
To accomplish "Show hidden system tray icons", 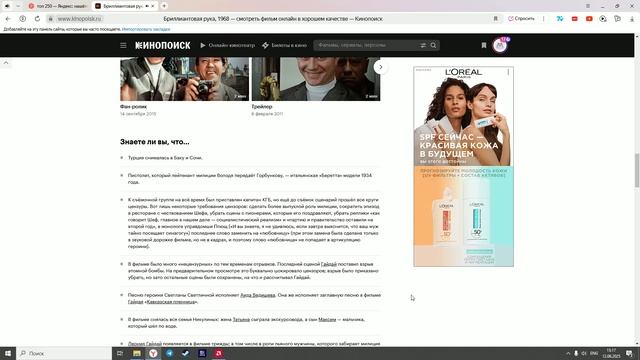I will click(x=568, y=353).
